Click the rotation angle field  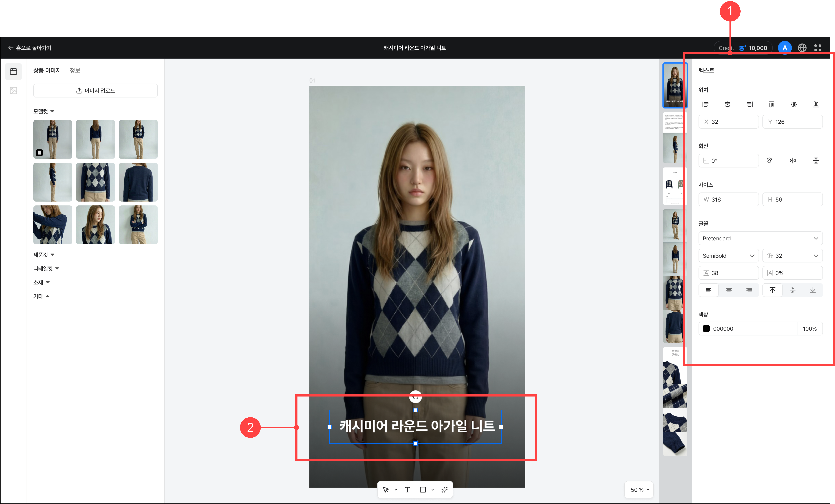pos(729,161)
